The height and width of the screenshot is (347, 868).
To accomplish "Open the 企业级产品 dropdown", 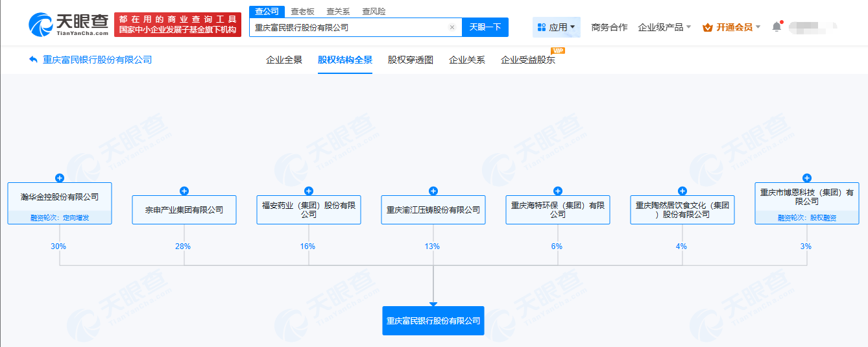I will 664,27.
